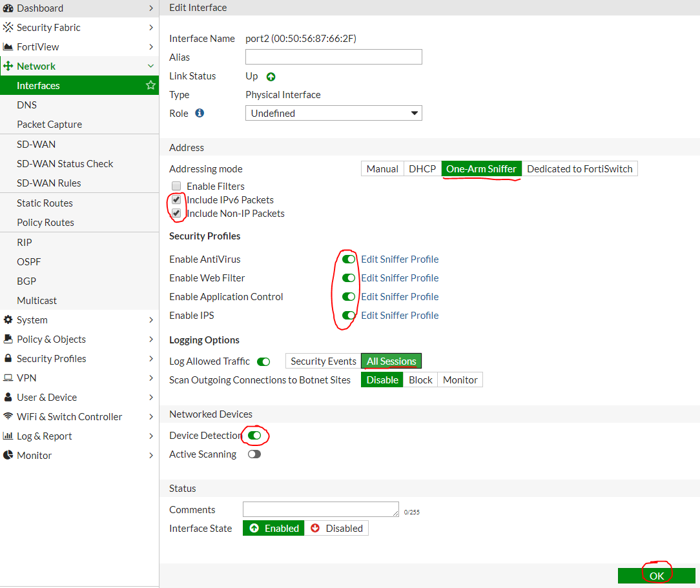Edit Sniffer Profile for Web Filter
700x588 pixels.
tap(400, 278)
